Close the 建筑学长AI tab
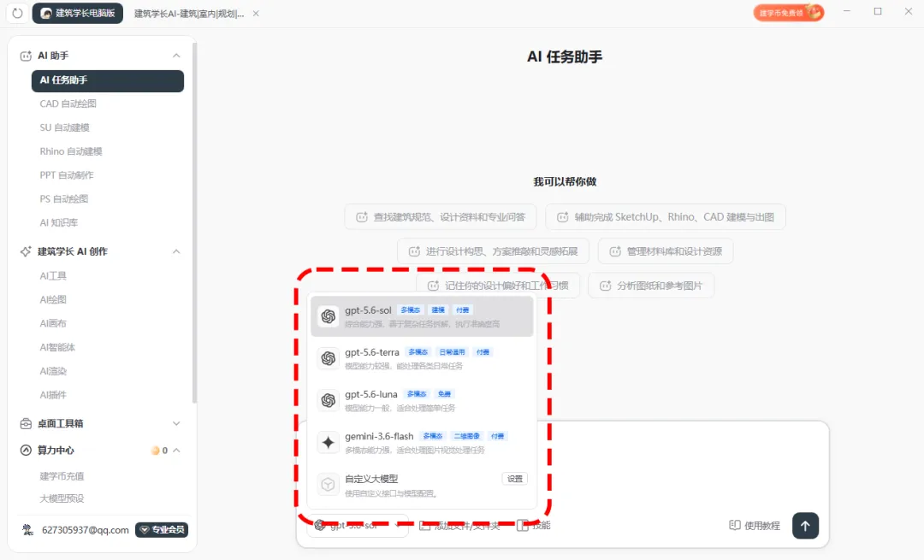Image resolution: width=924 pixels, height=560 pixels. coord(256,14)
